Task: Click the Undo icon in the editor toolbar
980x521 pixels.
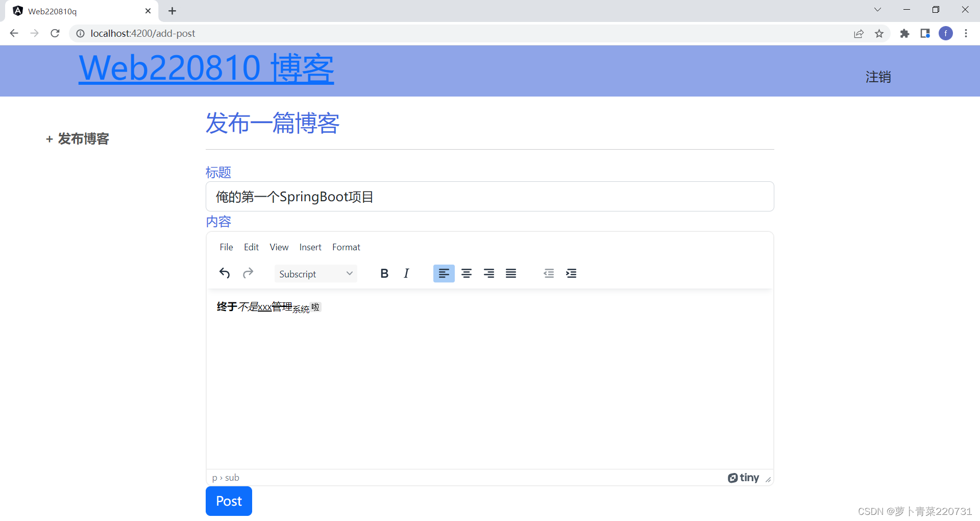Action: (x=224, y=273)
